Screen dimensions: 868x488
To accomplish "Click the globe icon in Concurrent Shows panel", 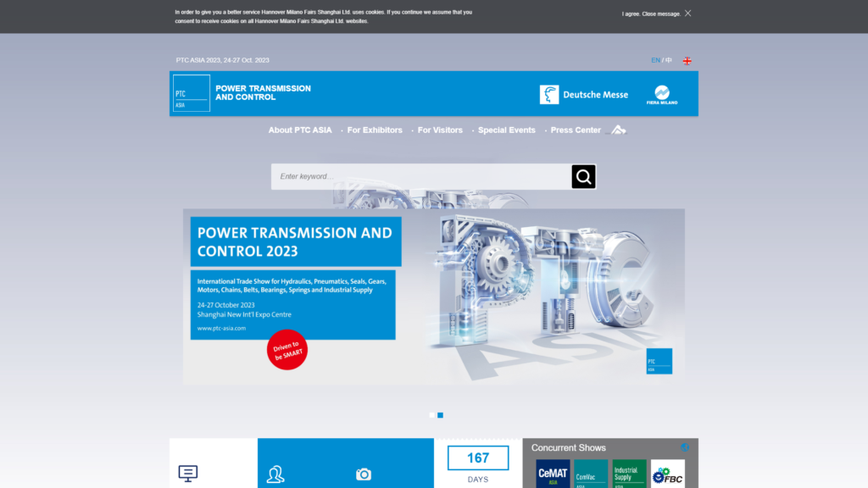I will pos(685,446).
